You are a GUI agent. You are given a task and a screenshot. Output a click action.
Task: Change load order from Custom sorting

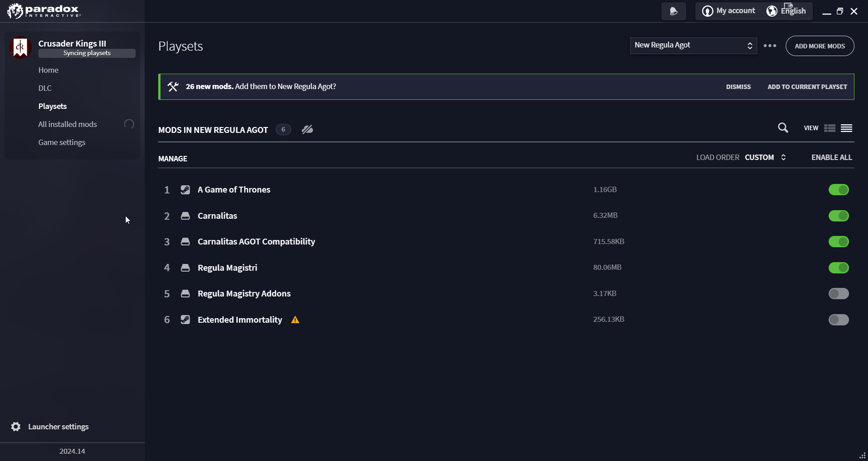pos(765,157)
